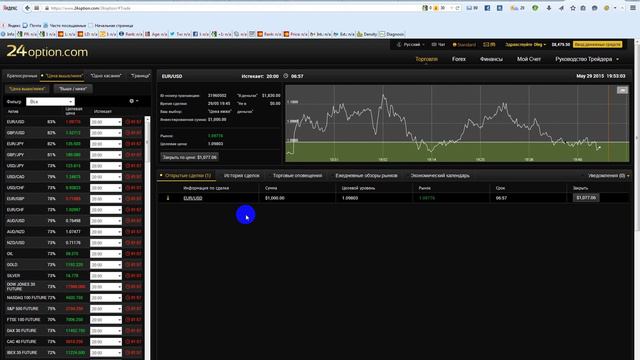
Task: Click the mail counter icon in the browser toolbar
Action: [x=472, y=8]
